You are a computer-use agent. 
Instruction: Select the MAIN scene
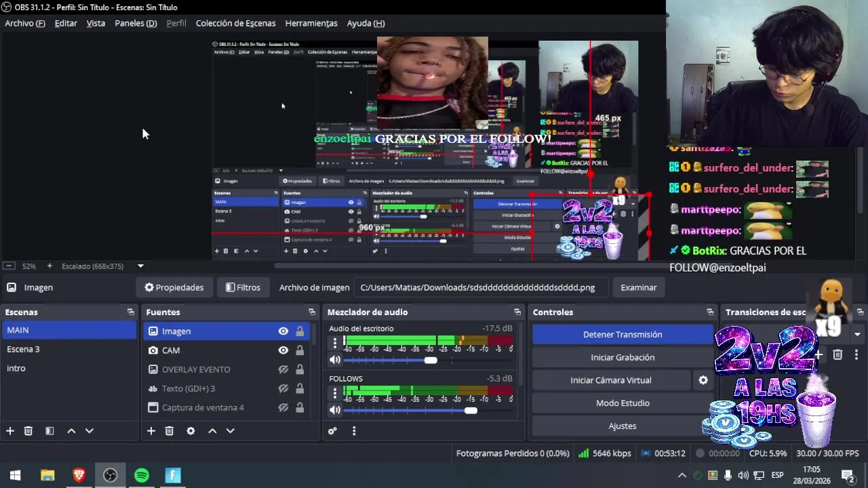point(68,330)
